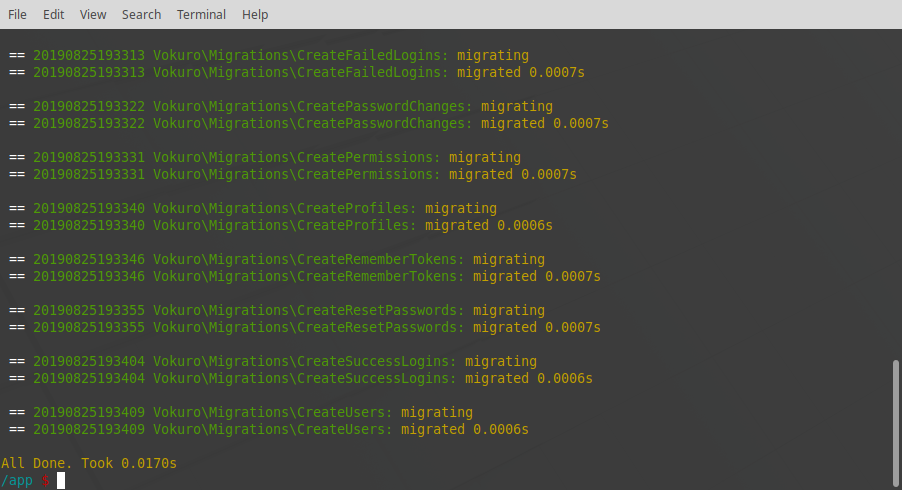This screenshot has height=490, width=902.
Task: Click the /app prompt path text
Action: point(17,481)
